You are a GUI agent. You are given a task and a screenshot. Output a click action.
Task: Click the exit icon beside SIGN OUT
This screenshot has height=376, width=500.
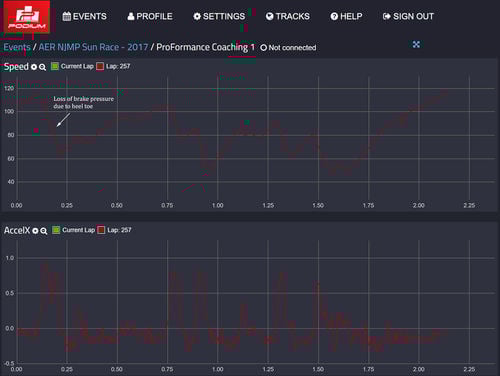click(387, 16)
